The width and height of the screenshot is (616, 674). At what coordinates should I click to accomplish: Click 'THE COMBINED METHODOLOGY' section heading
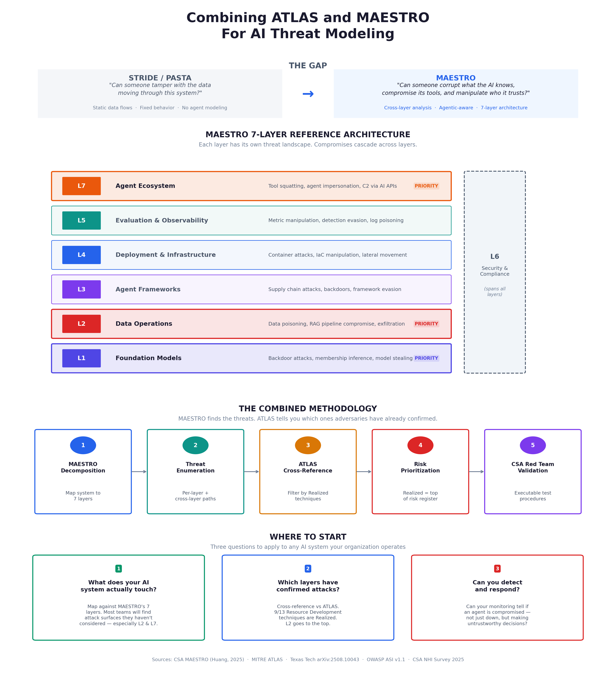(308, 409)
